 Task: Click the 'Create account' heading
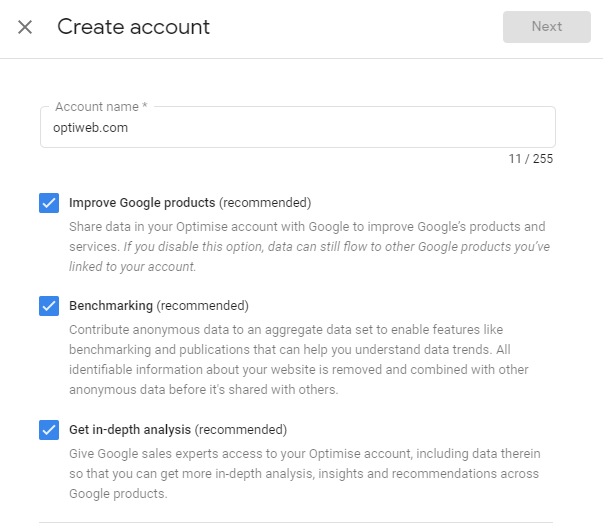[133, 27]
